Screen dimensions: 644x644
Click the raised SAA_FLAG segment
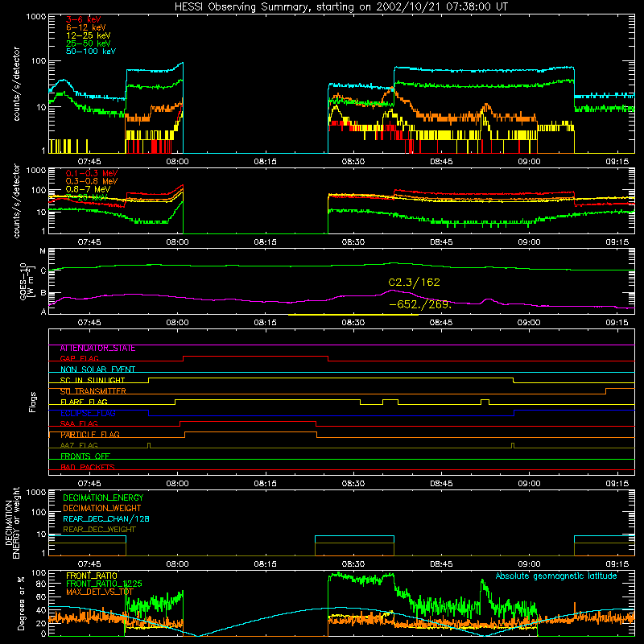pos(248,422)
